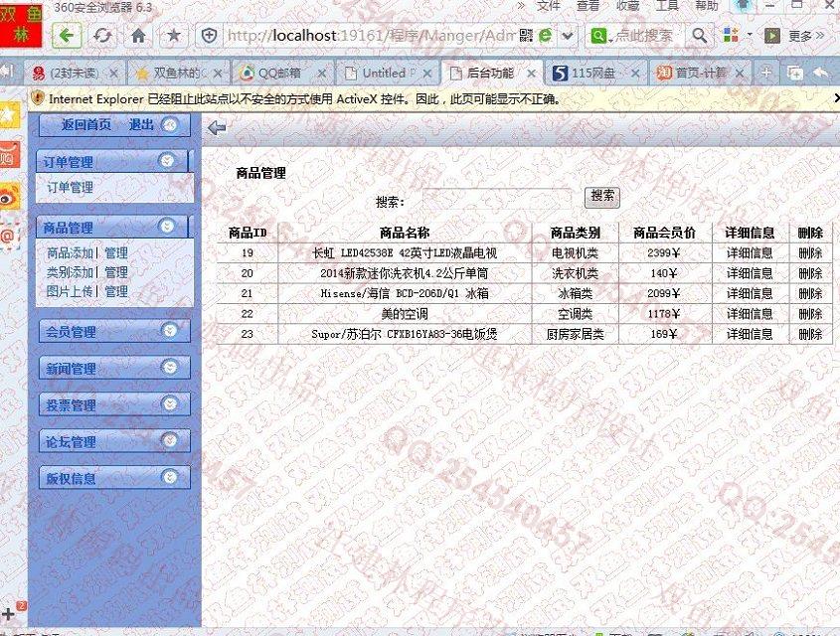Click the 点此搜索 search box

pyautogui.click(x=643, y=36)
